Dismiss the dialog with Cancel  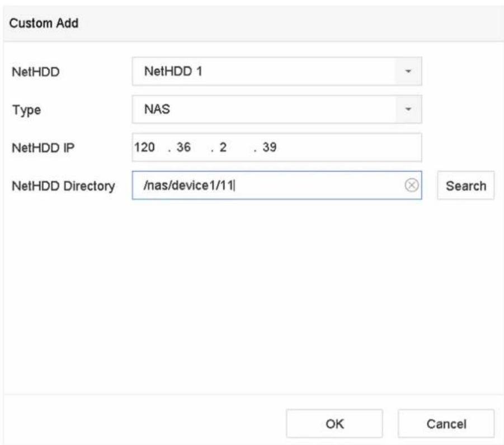(446, 423)
